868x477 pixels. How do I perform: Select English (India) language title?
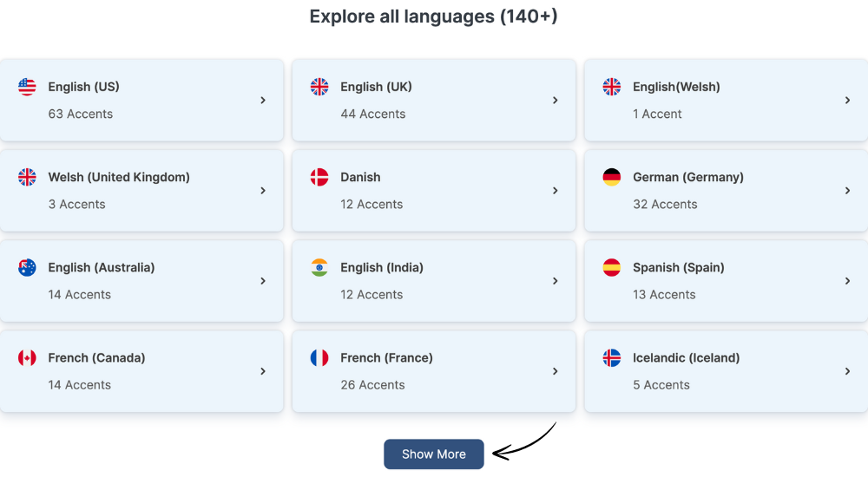(382, 267)
